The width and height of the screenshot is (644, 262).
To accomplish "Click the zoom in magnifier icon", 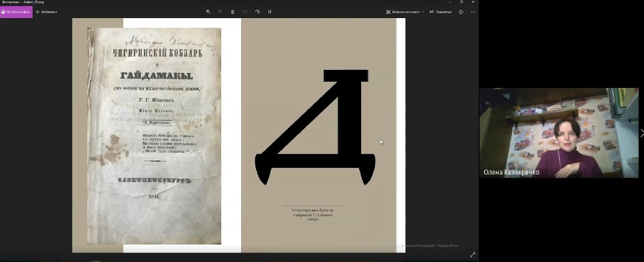I will pos(208,11).
